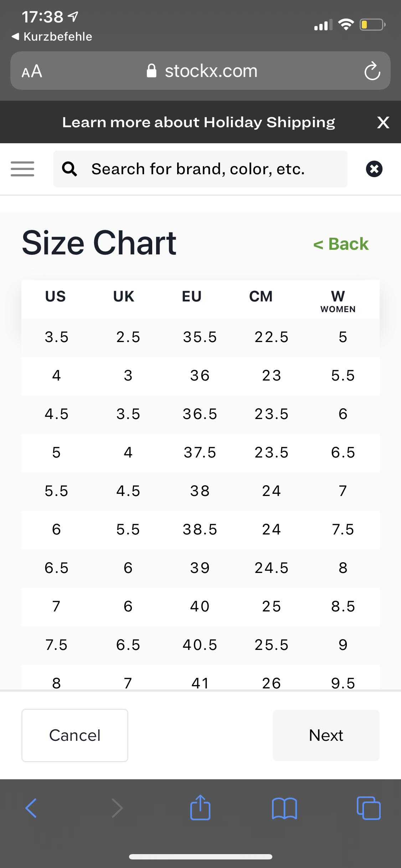Open the AA text size menu

point(32,71)
